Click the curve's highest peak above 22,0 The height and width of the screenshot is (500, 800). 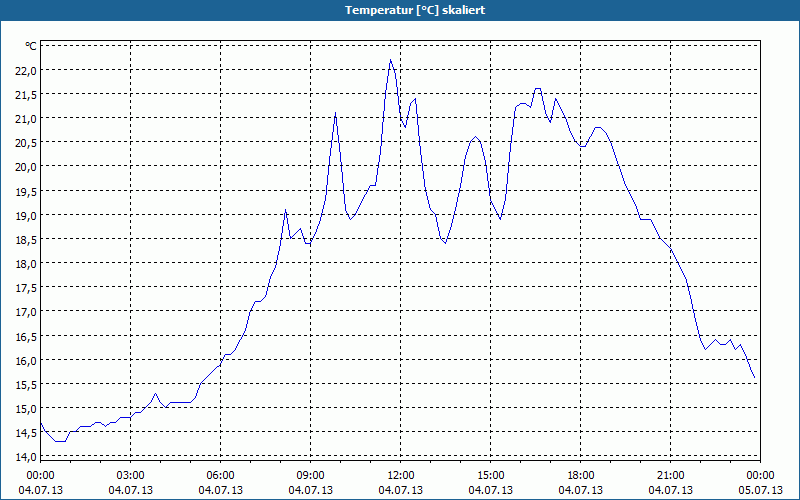[390, 60]
